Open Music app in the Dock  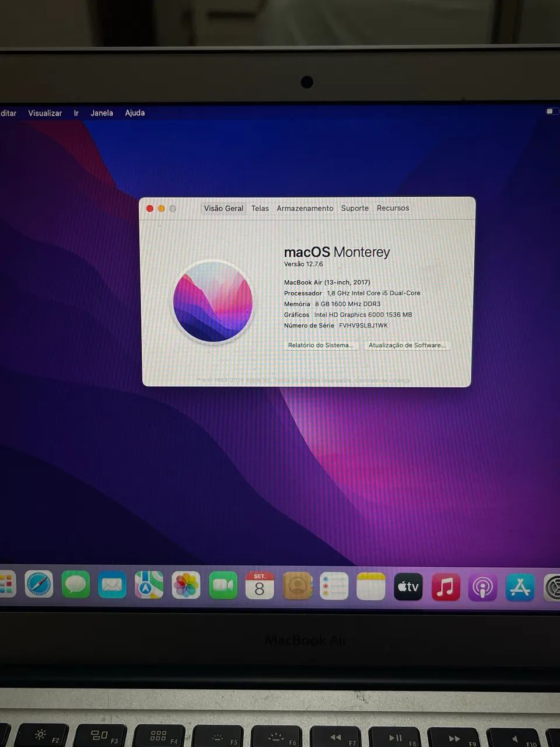tap(446, 587)
